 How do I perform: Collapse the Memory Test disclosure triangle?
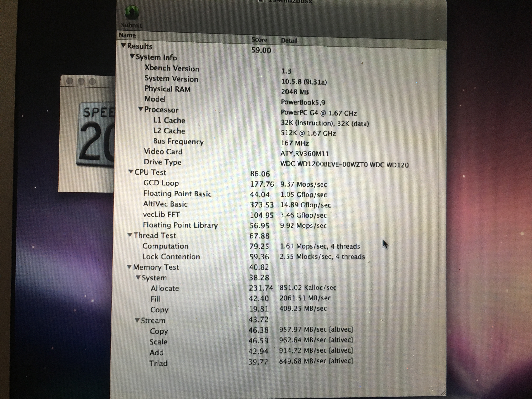[129, 267]
